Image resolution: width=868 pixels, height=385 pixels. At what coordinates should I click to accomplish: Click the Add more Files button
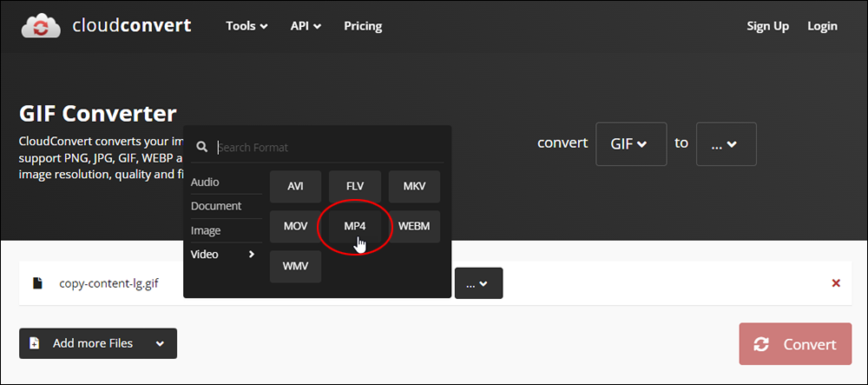pos(98,343)
